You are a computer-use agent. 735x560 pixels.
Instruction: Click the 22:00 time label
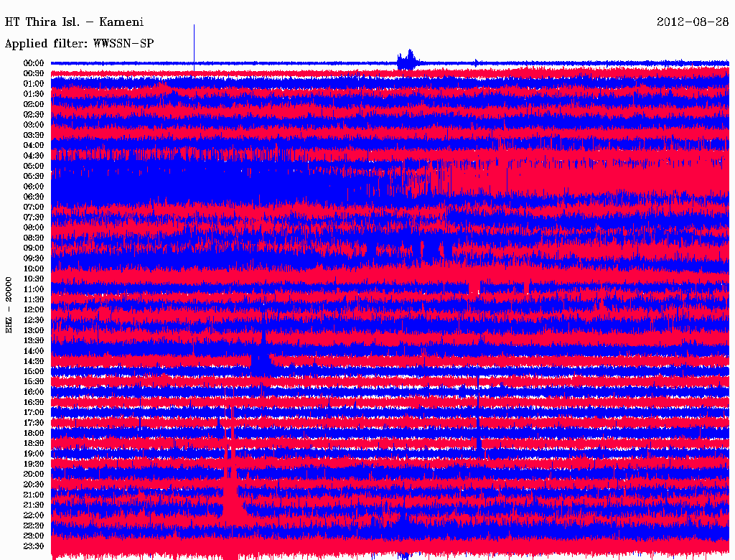tap(34, 515)
